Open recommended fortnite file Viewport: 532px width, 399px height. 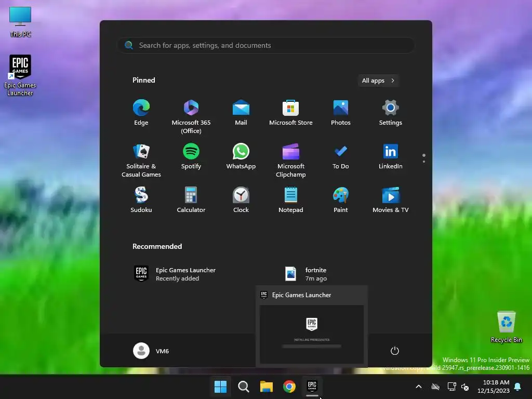[x=307, y=274]
